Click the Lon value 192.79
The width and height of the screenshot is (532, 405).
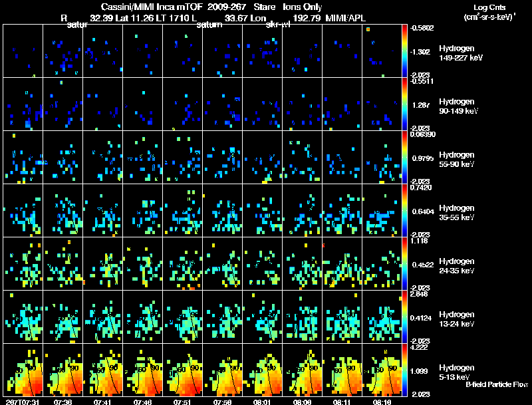pos(307,18)
